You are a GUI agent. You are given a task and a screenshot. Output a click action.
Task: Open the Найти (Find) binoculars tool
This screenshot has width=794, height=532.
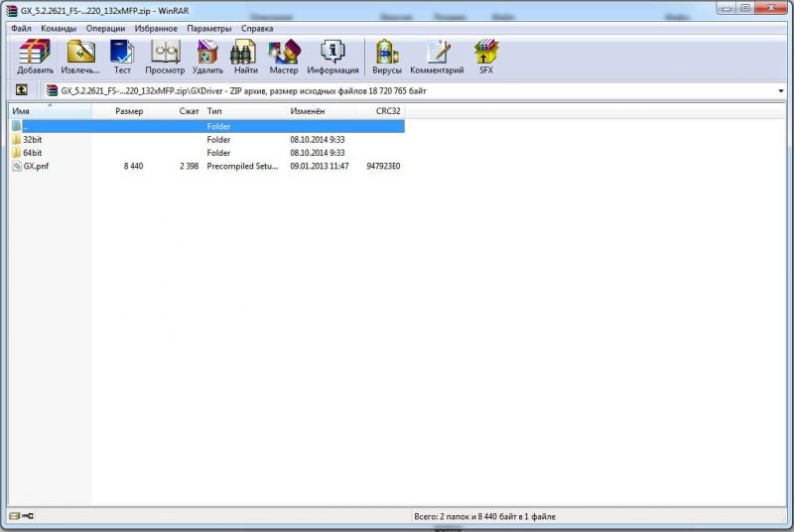(x=245, y=57)
